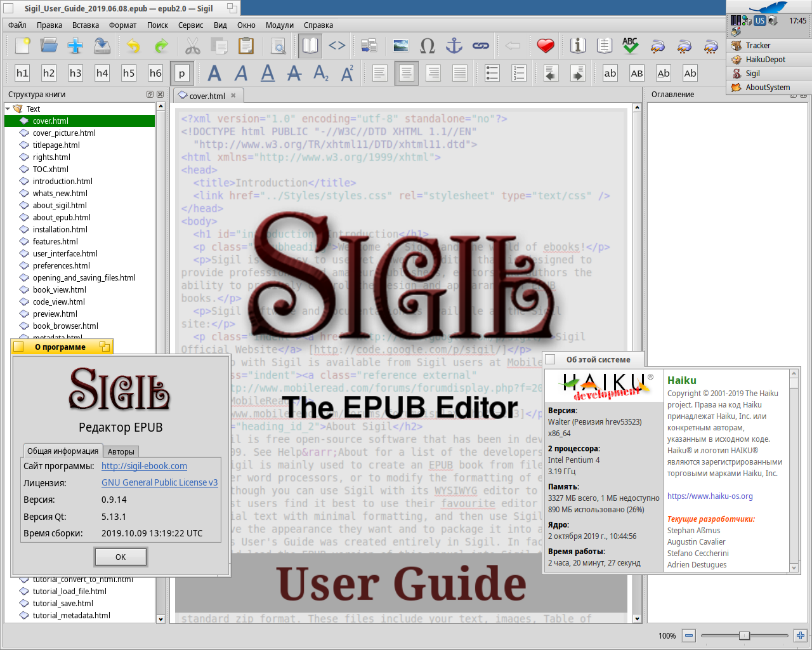Toggle paragraph 'p' style
Viewport: 812px width, 650px height.
[182, 73]
